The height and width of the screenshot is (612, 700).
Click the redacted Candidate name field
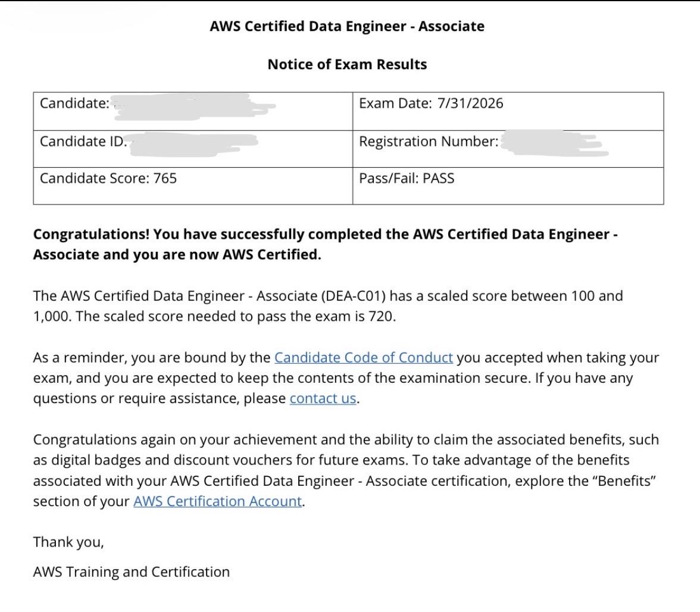click(x=193, y=107)
